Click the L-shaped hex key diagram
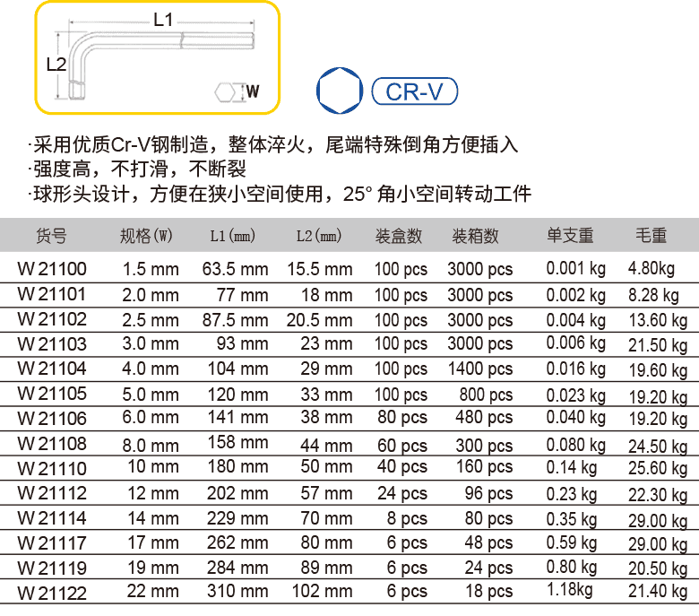This screenshot has height=616, width=699. 161,65
